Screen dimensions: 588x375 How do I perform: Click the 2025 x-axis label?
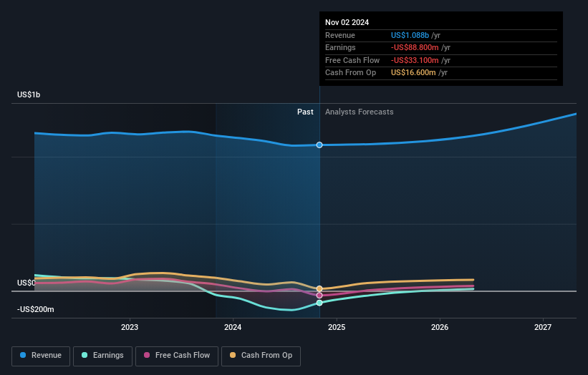pyautogui.click(x=337, y=327)
